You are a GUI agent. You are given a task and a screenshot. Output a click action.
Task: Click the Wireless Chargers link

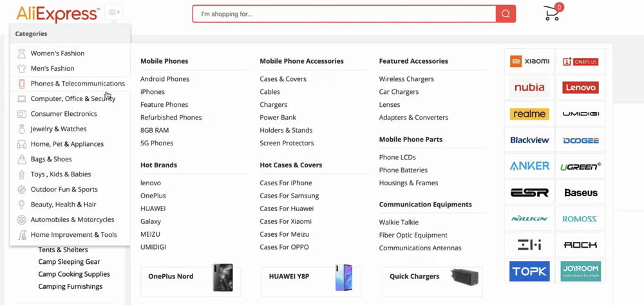(x=406, y=79)
